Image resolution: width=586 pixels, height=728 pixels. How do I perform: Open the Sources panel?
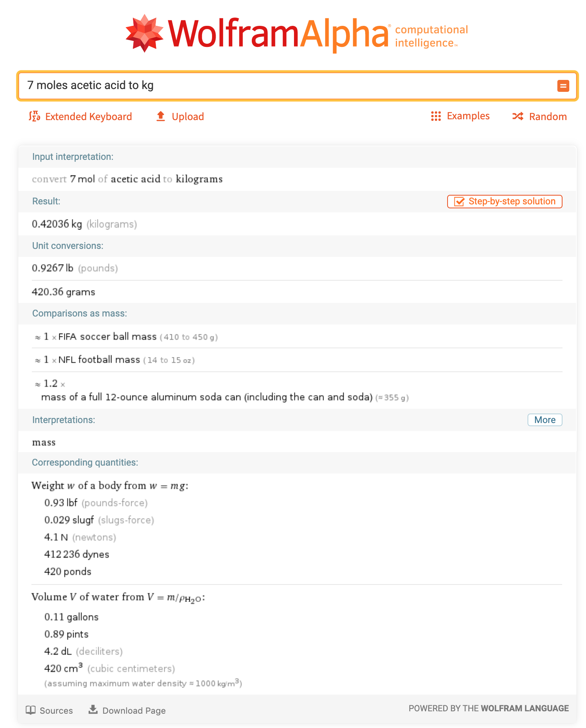(49, 711)
